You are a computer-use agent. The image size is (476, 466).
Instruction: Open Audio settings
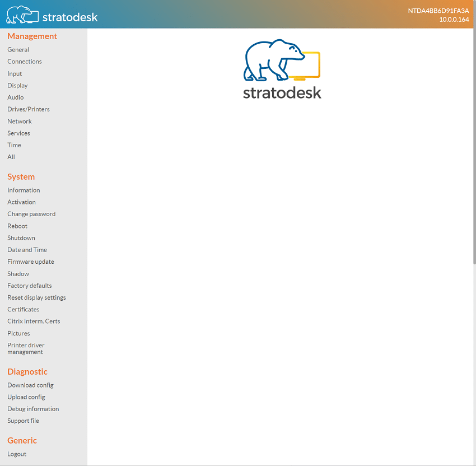click(16, 97)
